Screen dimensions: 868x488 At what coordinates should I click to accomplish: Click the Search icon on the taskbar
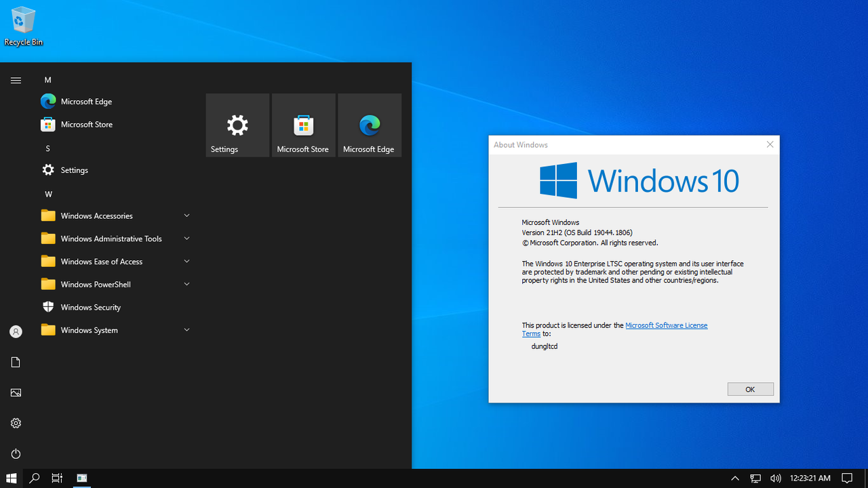(x=33, y=479)
